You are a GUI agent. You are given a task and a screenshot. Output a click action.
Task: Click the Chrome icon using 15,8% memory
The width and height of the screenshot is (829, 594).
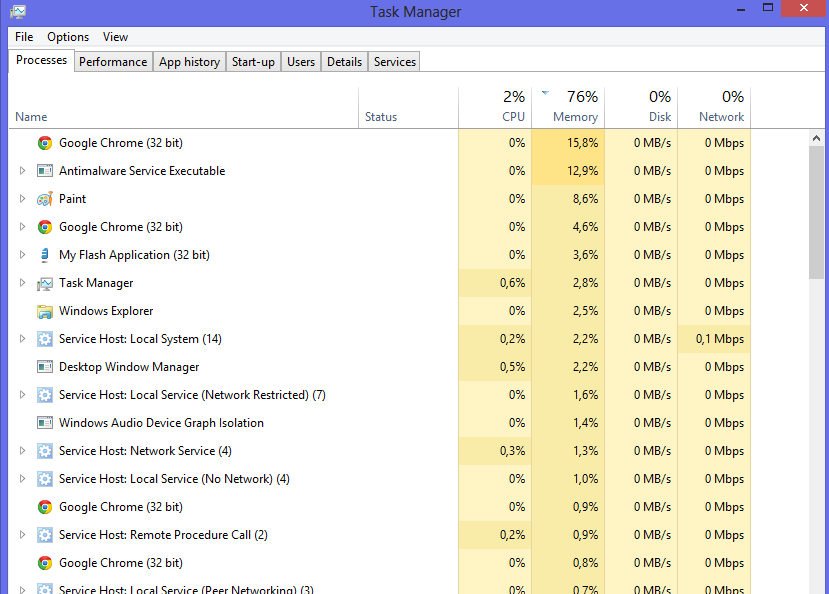pyautogui.click(x=45, y=143)
